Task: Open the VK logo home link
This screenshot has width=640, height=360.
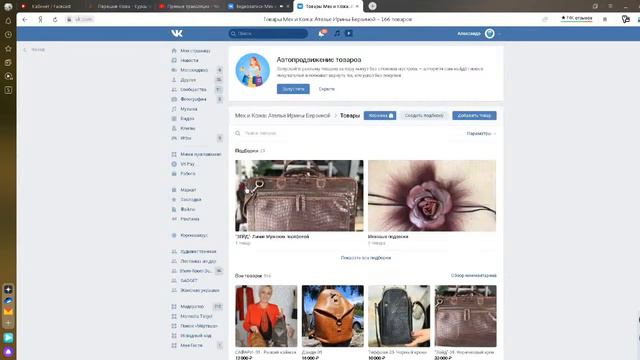Action: tap(177, 33)
